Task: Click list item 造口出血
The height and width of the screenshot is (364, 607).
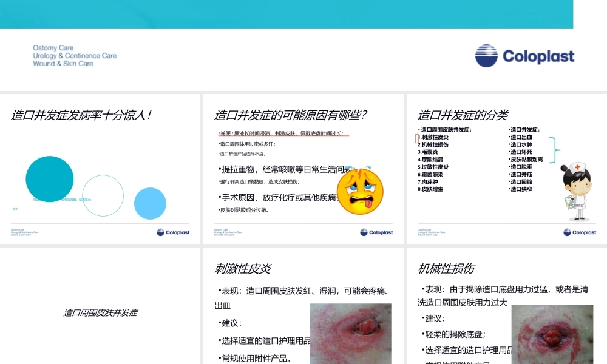Action: (521, 137)
